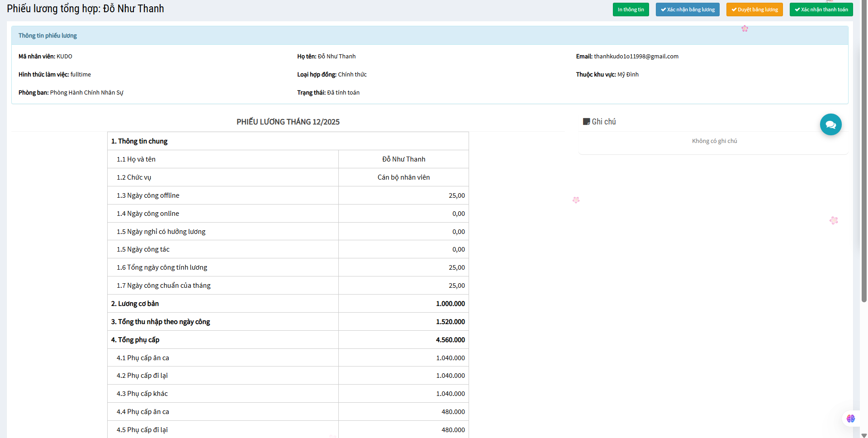Click the pink flower below the chat bubble

tap(834, 220)
